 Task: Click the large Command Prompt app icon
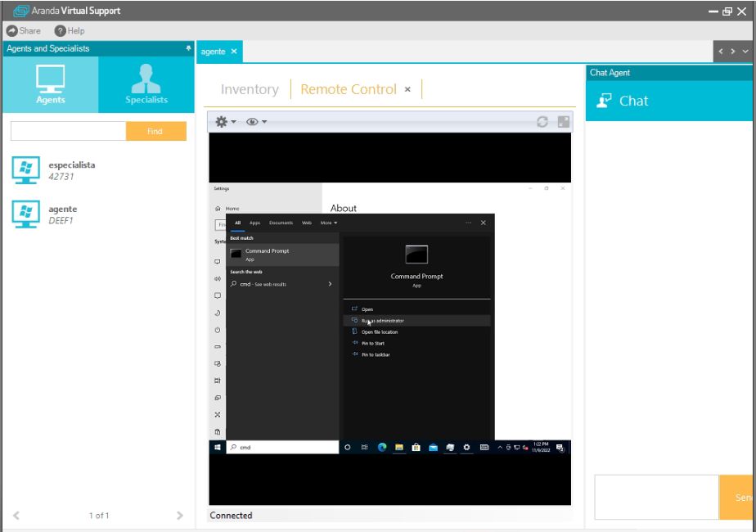coord(416,255)
